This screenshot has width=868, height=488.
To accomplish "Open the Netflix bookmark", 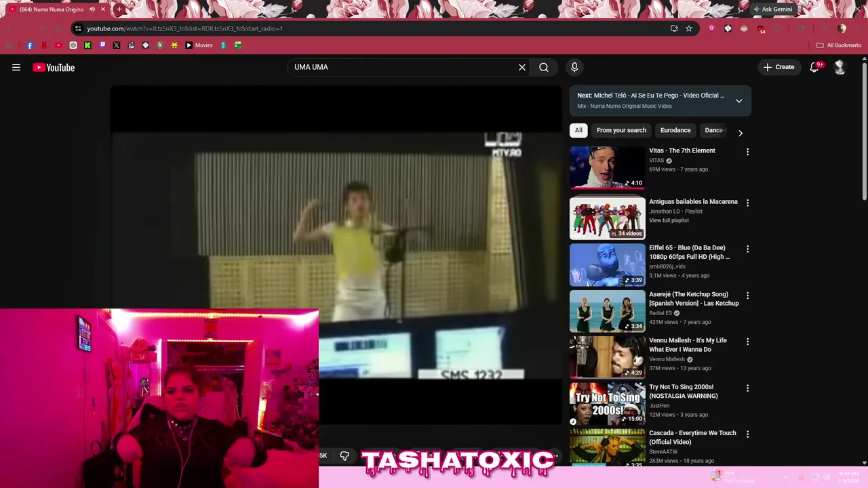I will (44, 45).
